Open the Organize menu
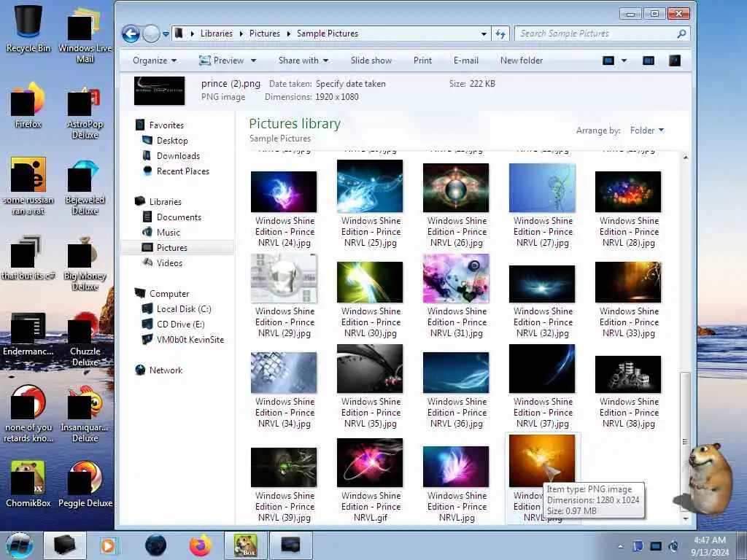 pyautogui.click(x=155, y=61)
